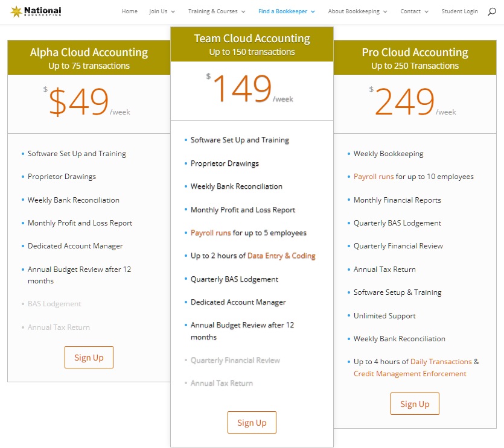504x448 pixels.
Task: Click the Team Cloud Accounting header
Action: 252,44
